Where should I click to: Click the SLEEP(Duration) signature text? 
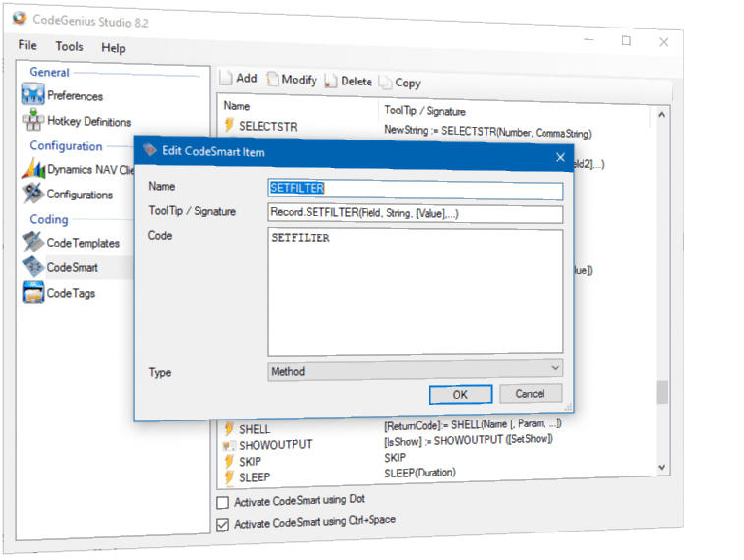click(420, 473)
